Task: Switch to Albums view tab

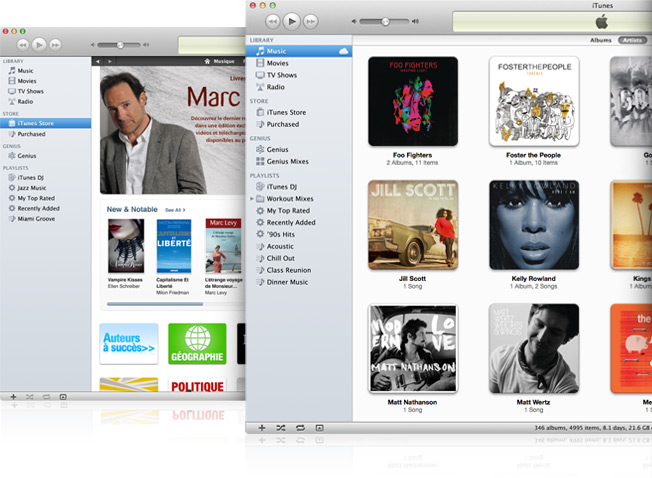Action: (600, 40)
